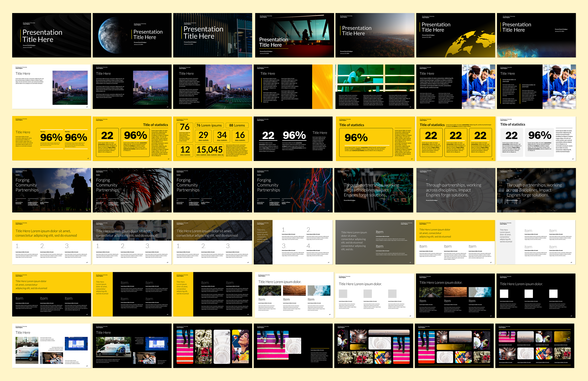Open photo collage slide with wide skyline at top center
Viewport: 588px width, 381px height.
pyautogui.click(x=374, y=346)
